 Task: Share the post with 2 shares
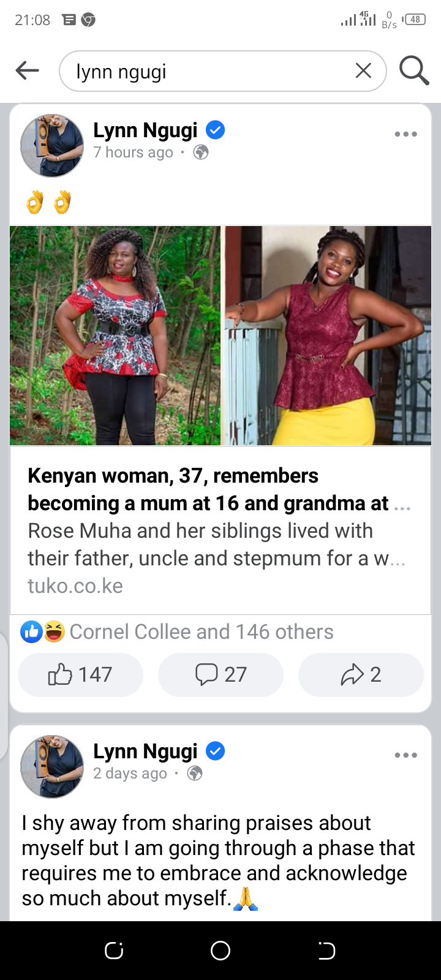click(361, 675)
